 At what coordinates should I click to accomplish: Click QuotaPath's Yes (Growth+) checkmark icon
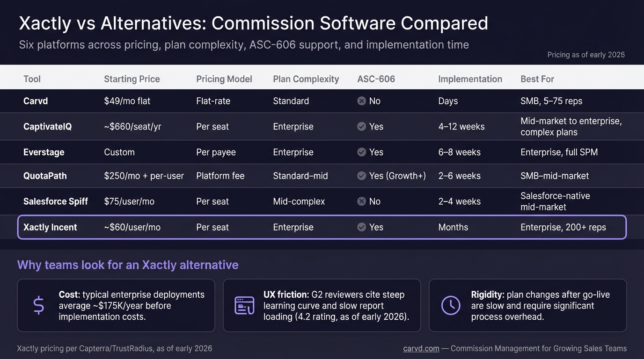[361, 176]
